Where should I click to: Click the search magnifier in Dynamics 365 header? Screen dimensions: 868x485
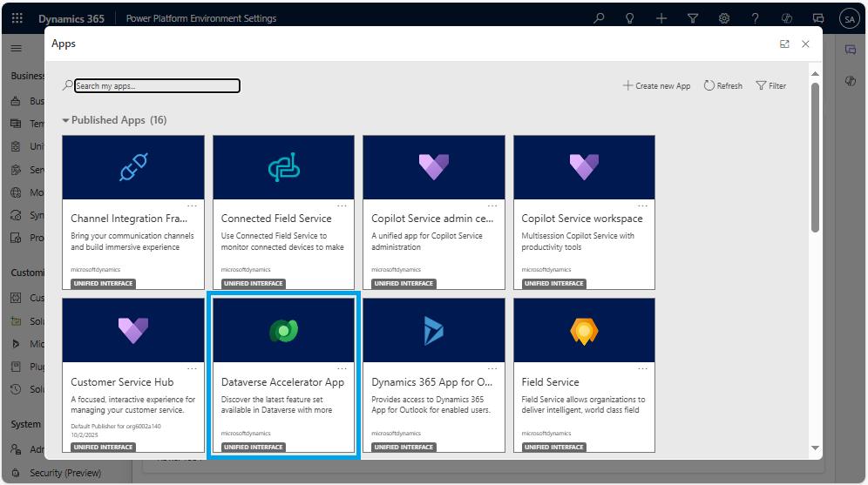pos(599,18)
